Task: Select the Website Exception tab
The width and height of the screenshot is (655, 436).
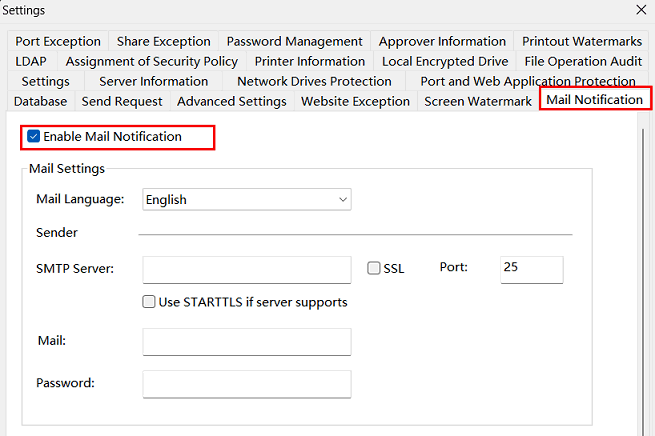Action: pos(355,101)
